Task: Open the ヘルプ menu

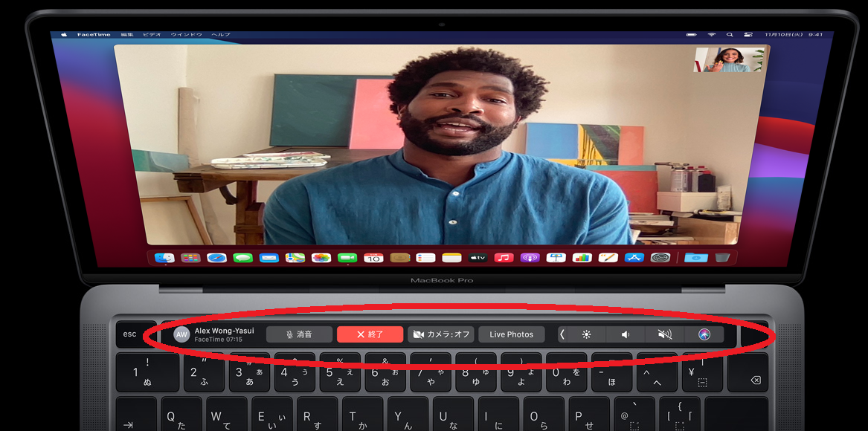Action: [220, 34]
